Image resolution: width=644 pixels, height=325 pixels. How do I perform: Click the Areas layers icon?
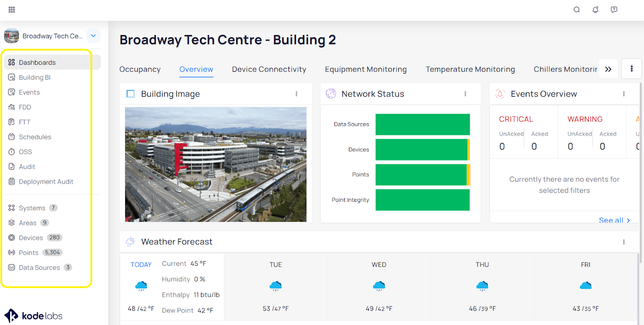coord(12,223)
